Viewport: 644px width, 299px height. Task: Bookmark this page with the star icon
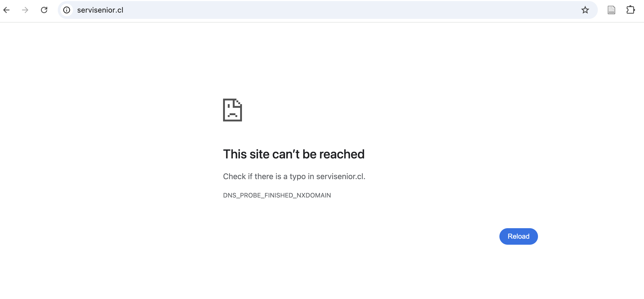click(585, 10)
